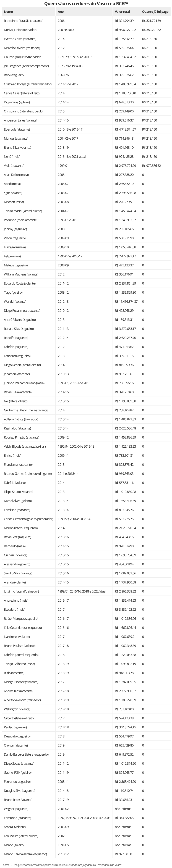This screenshot has height=868, width=172.
Task: Click the Pedrinho (meia-atacante) name cell
Action: [21, 220]
